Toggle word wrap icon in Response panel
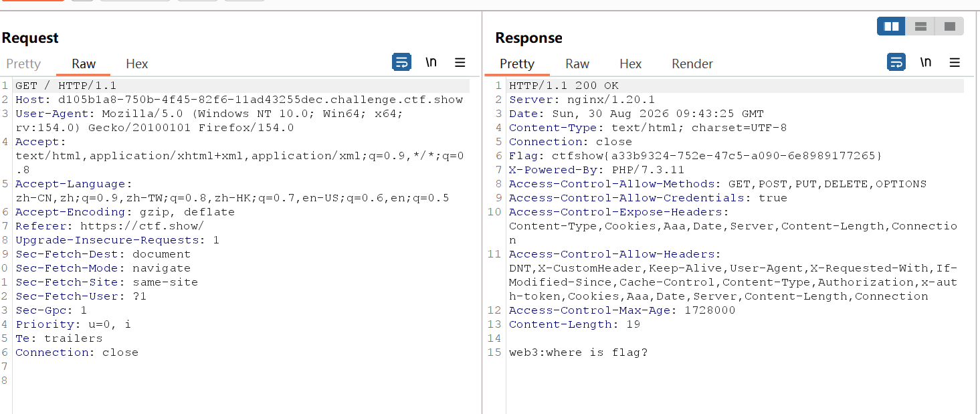The height and width of the screenshot is (414, 980). click(x=896, y=62)
